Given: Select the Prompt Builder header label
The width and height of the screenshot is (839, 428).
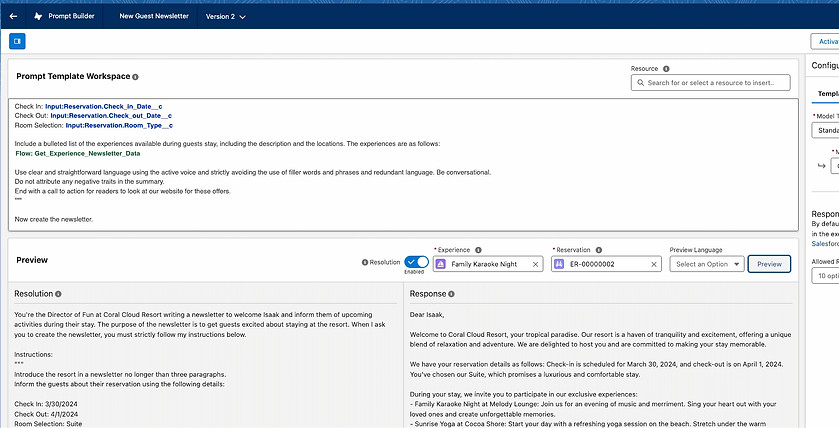Looking at the screenshot, I should click(72, 16).
